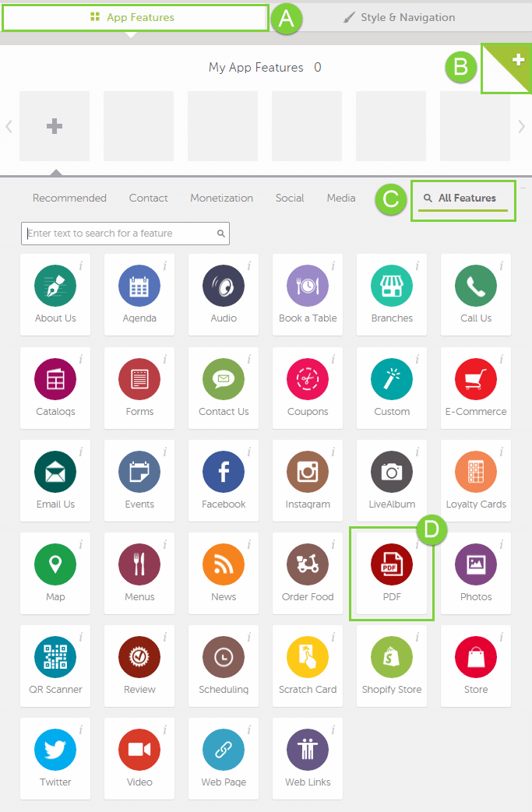532x812 pixels.
Task: Switch to Style & Navigation tab
Action: coord(399,18)
